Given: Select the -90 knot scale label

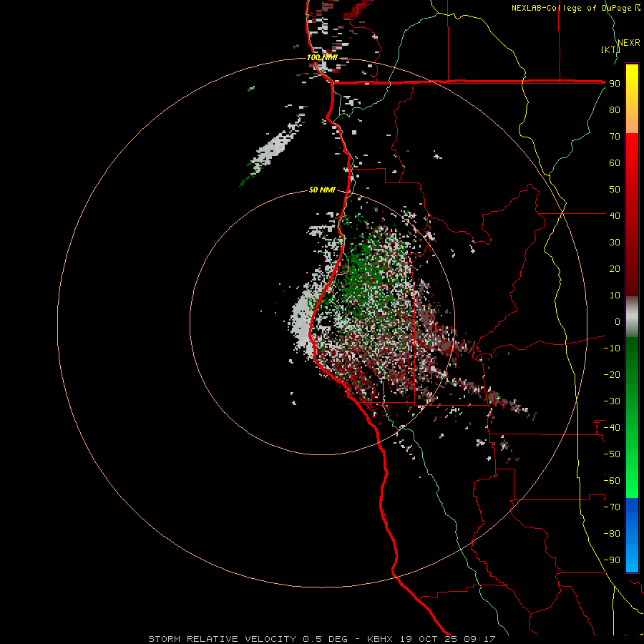Looking at the screenshot, I should click(612, 560).
